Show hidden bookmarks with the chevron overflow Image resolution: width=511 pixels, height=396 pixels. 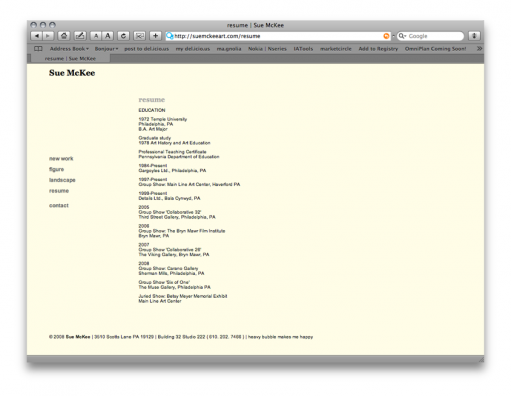pos(479,49)
